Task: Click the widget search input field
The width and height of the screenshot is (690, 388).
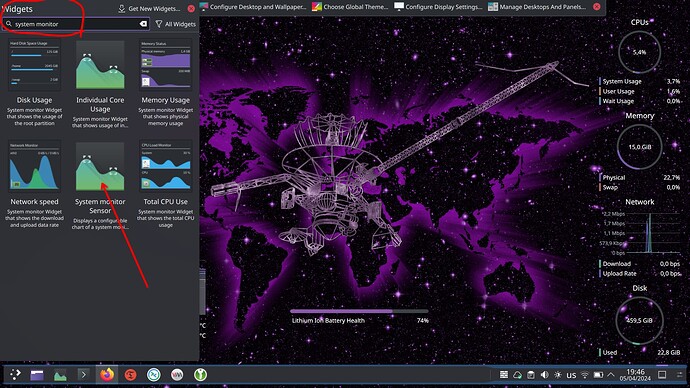Action: coord(75,24)
